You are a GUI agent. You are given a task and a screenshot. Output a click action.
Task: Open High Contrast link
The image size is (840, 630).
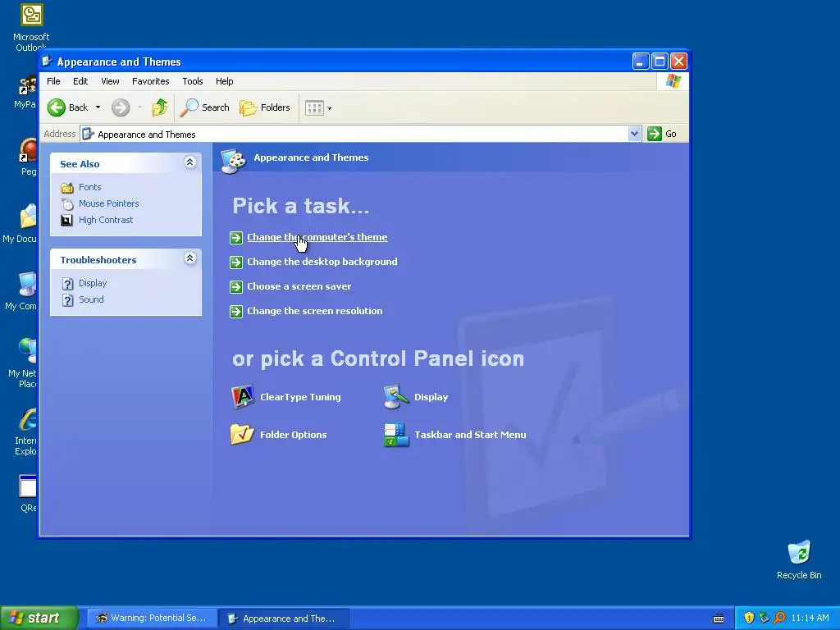point(106,220)
